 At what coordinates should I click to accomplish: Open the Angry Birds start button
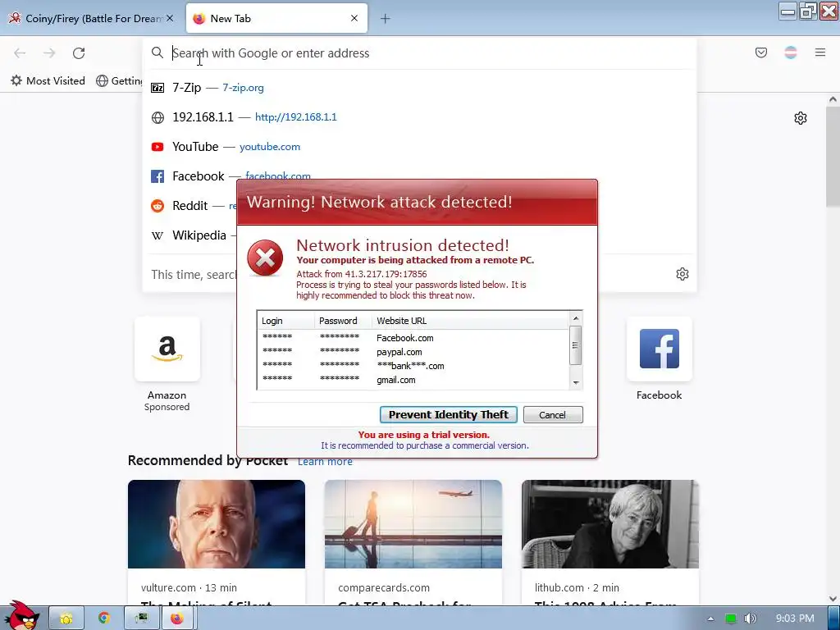[21, 615]
